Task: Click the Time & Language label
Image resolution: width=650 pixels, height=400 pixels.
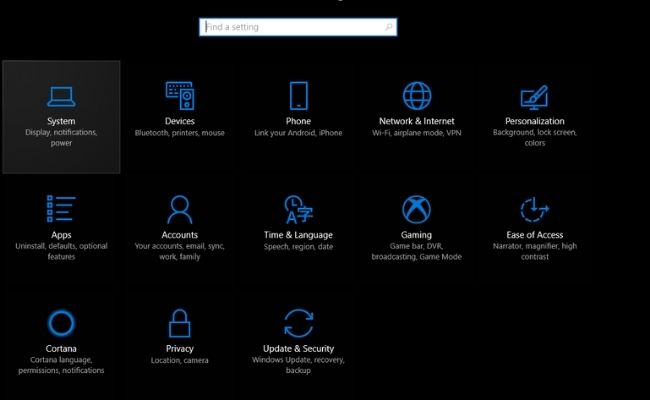Action: click(298, 235)
